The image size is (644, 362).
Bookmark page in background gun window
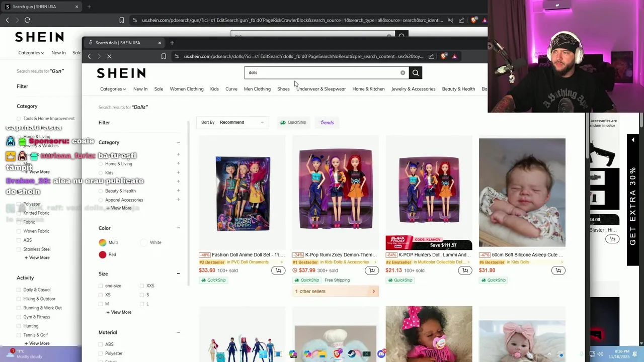pyautogui.click(x=122, y=20)
